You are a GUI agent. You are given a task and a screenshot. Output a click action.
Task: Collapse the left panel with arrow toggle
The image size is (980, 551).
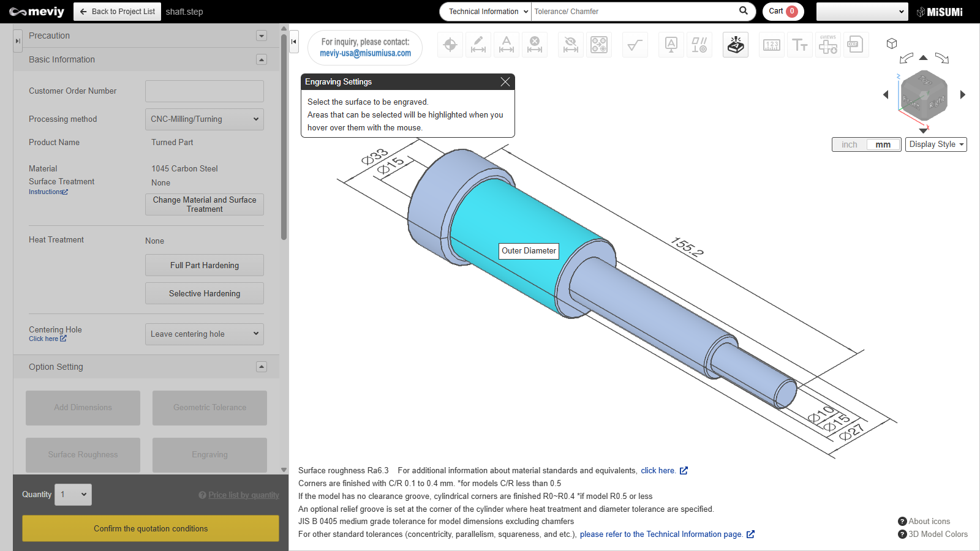(294, 42)
